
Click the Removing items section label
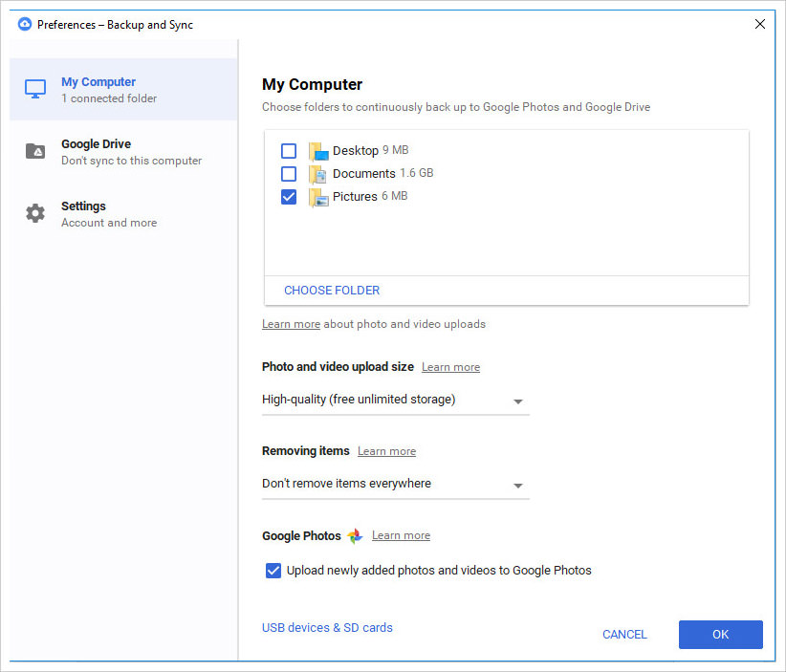(306, 451)
